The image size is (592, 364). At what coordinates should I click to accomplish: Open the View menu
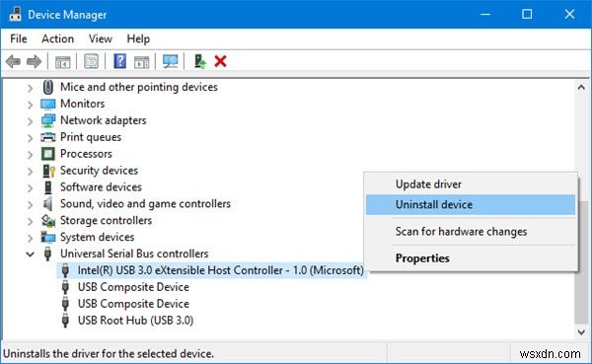pos(101,38)
